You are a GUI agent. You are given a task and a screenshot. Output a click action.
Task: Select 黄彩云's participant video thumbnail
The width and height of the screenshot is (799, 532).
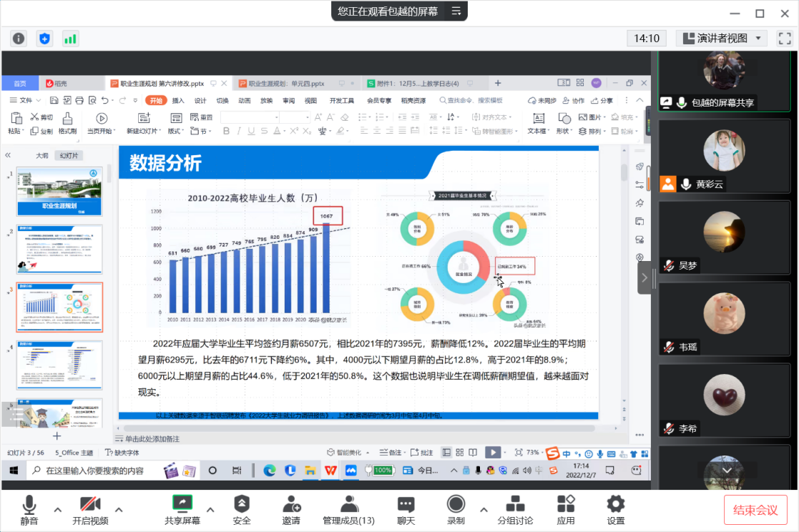(724, 156)
